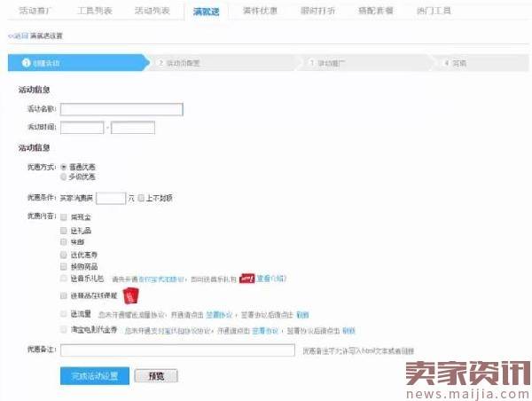532x401 pixels.
Task: Select the 满就送 tab
Action: [x=206, y=12]
